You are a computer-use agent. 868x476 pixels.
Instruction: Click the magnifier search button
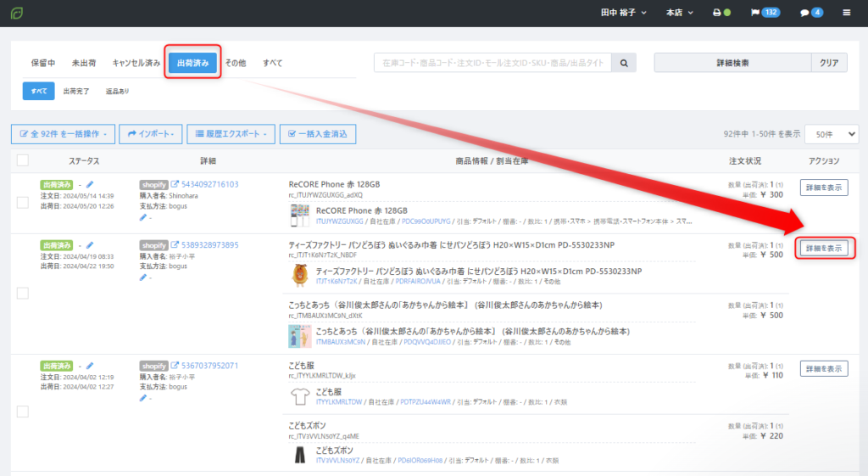click(x=624, y=63)
